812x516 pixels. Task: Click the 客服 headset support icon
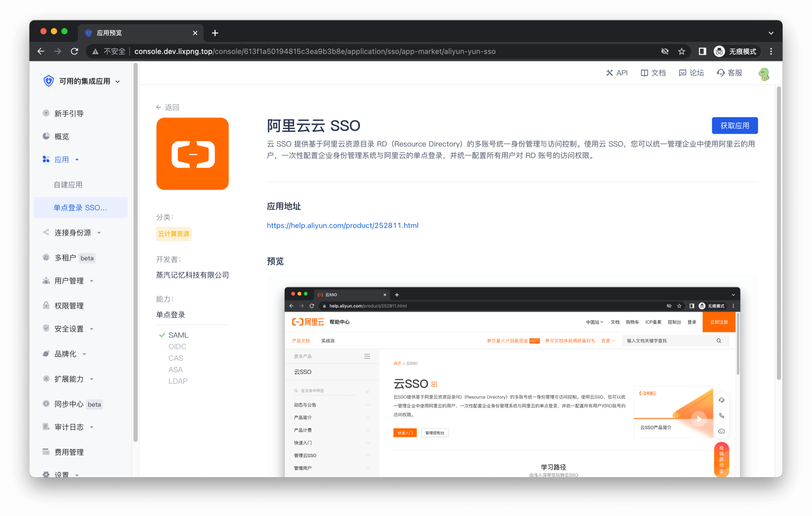pos(721,73)
